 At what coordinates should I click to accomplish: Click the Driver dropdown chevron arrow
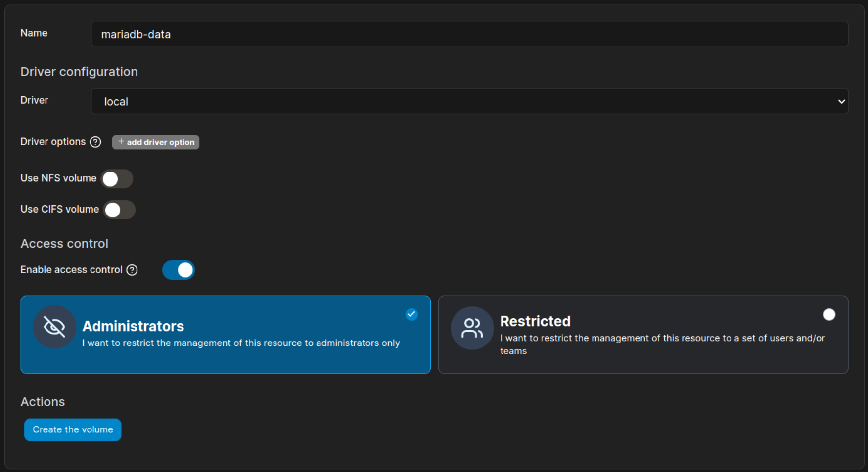[x=841, y=102]
